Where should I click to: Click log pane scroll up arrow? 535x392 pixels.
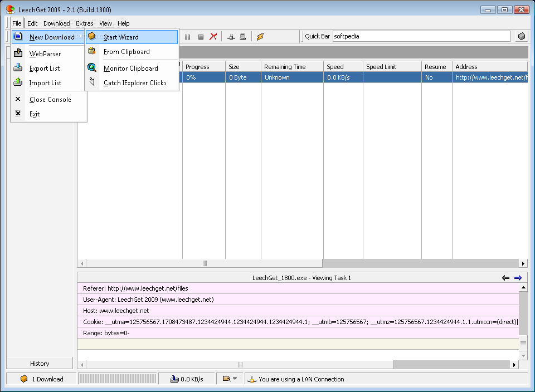(x=523, y=288)
